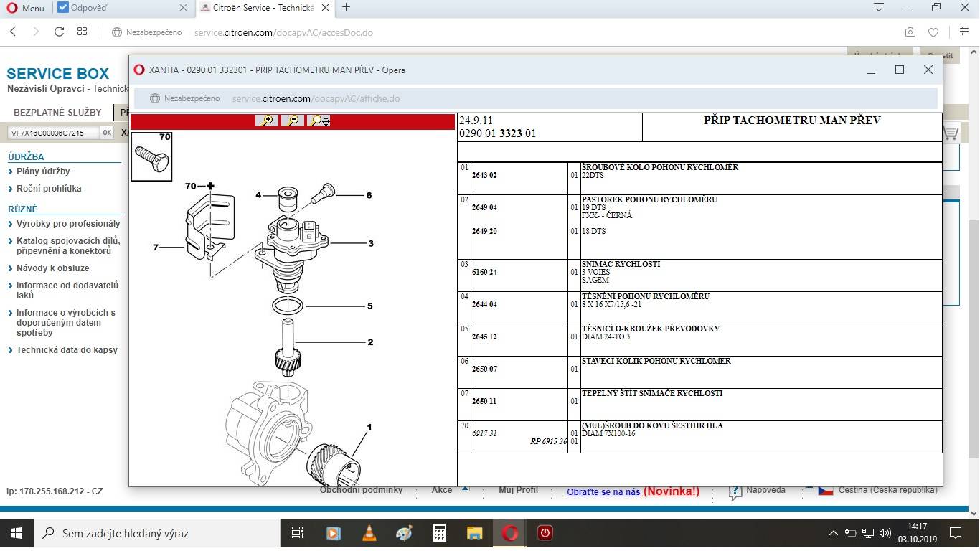The image size is (980, 551).
Task: Select part number 2649 20
Action: (x=484, y=231)
